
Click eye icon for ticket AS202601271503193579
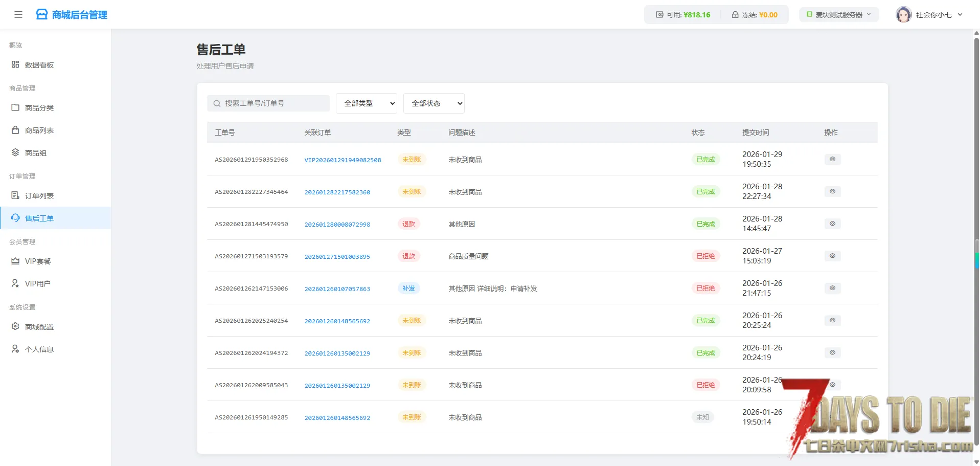pyautogui.click(x=832, y=256)
